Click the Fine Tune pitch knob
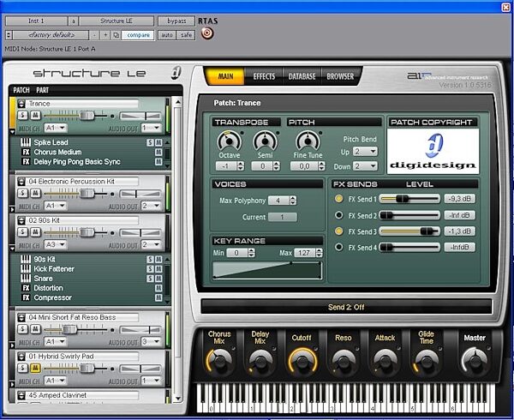This screenshot has height=420, width=514. click(308, 141)
